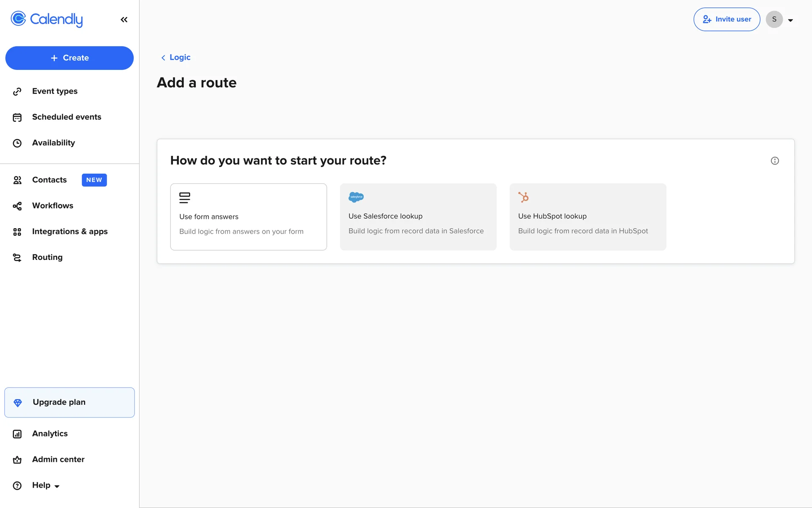Click the Salesforce cloud icon
Viewport: 812px width, 508px height.
click(356, 197)
